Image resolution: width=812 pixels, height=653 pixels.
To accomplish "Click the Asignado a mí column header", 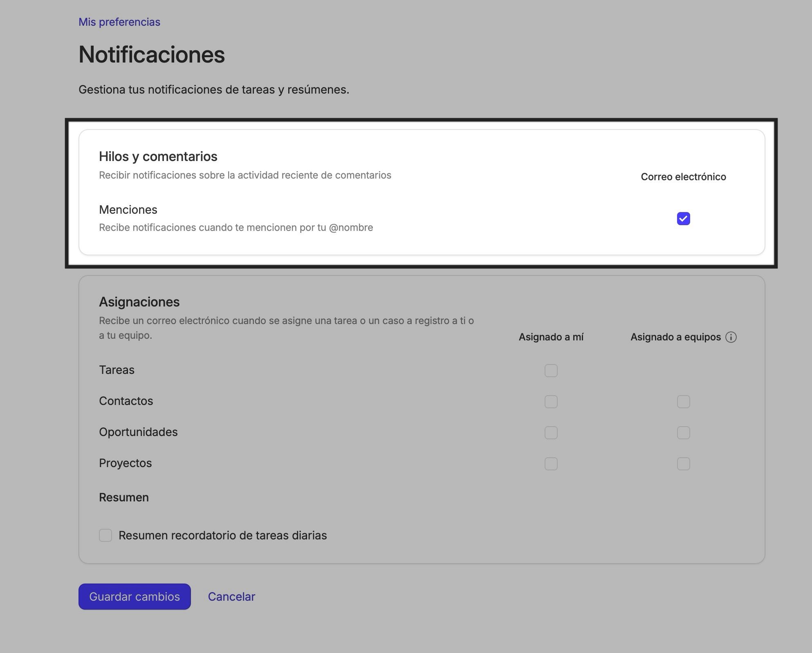I will click(551, 337).
